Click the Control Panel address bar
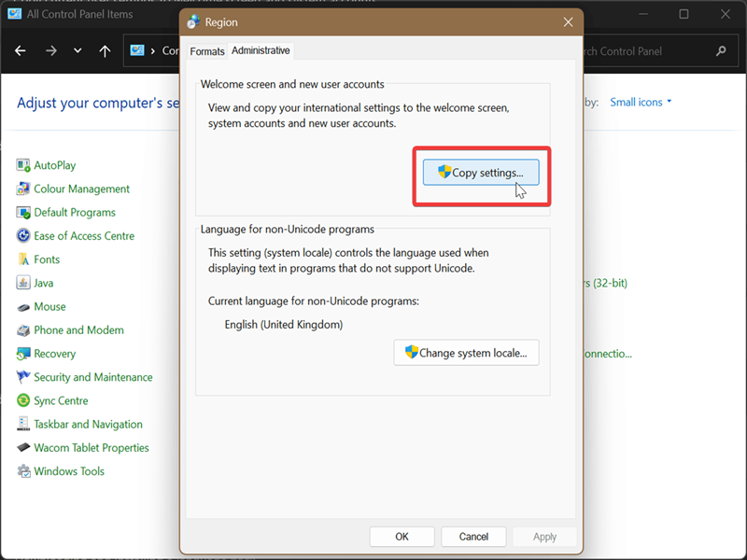This screenshot has height=560, width=747. tap(151, 50)
